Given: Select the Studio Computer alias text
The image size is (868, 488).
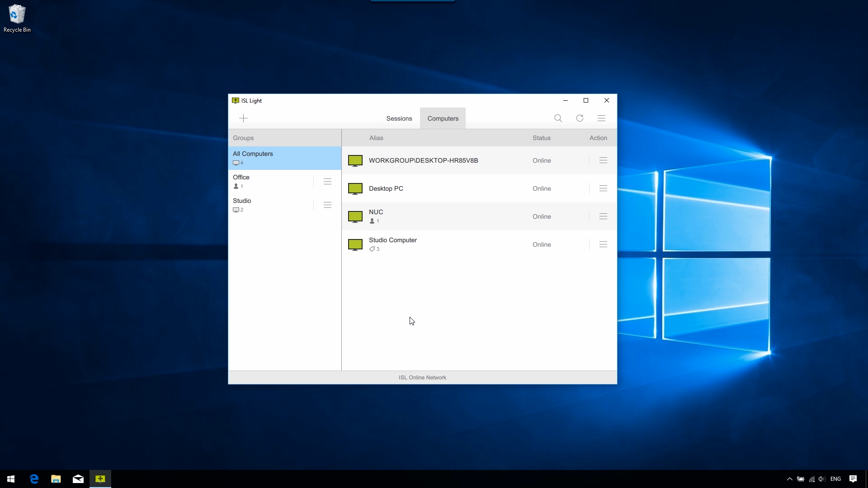Looking at the screenshot, I should tap(393, 240).
